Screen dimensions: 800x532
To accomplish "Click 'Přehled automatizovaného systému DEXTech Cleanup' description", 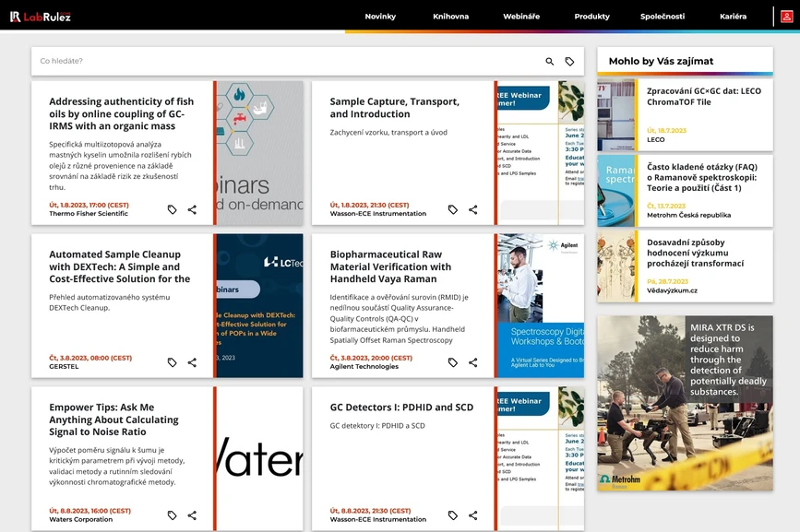I will click(109, 302).
